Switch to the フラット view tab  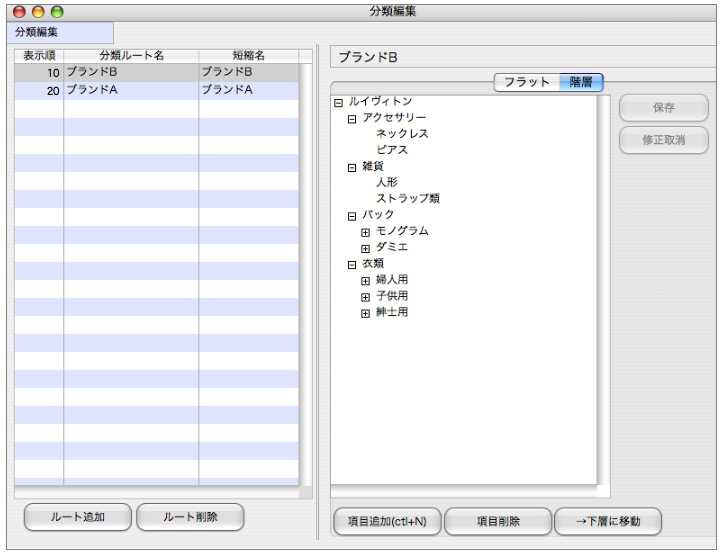[527, 82]
